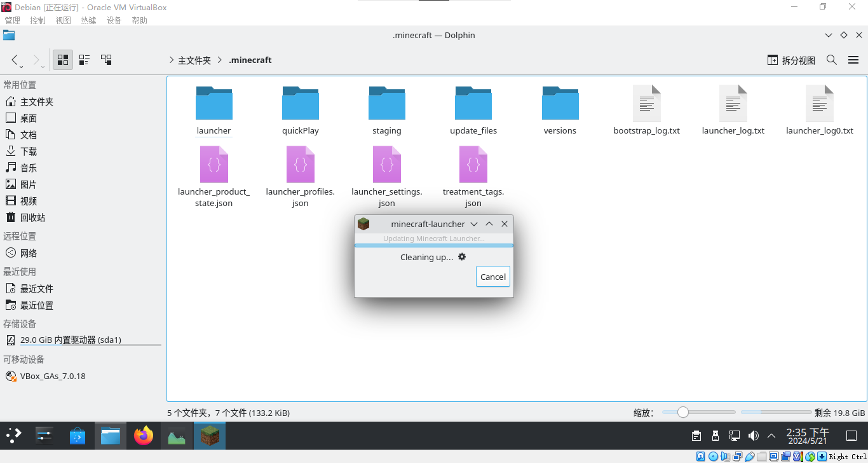Cancel the Minecraft launcher update
The image size is (868, 463).
tap(493, 277)
